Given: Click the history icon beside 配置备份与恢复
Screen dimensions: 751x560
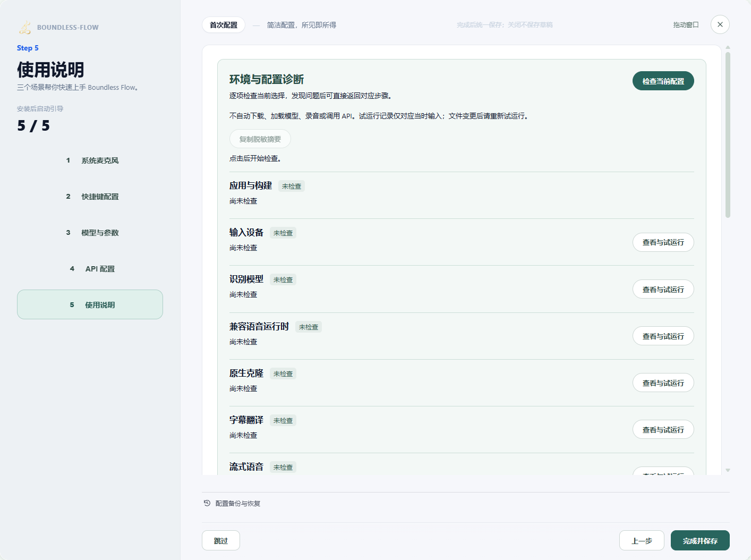Looking at the screenshot, I should point(207,503).
